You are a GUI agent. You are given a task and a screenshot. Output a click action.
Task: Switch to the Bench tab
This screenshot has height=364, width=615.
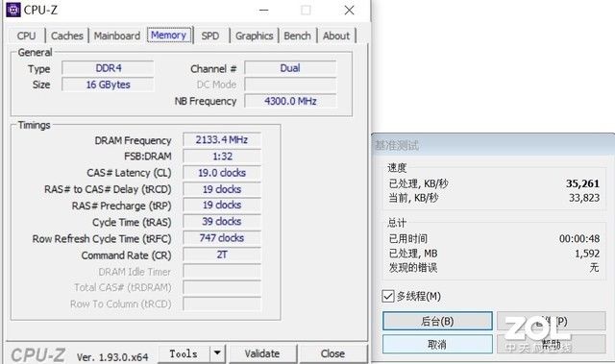297,36
